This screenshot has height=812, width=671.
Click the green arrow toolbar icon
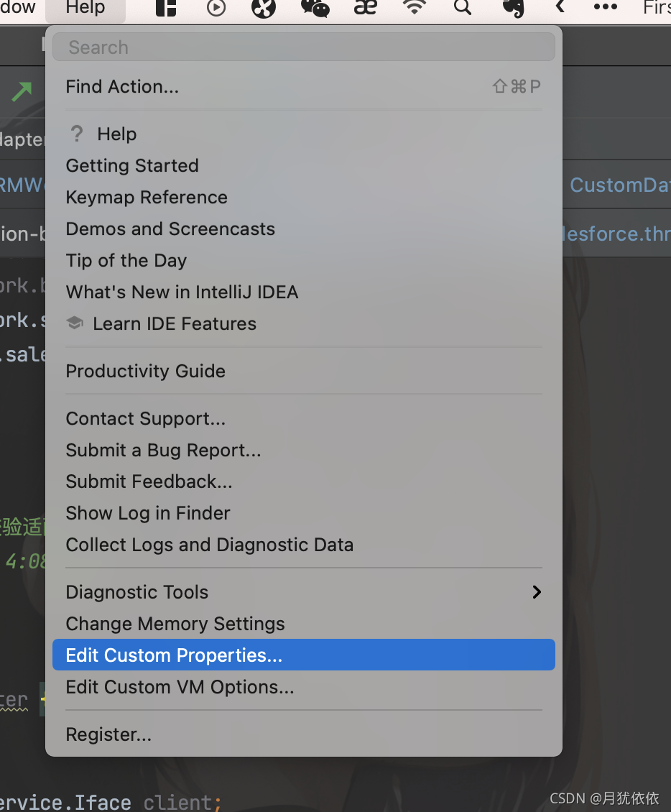click(x=22, y=91)
